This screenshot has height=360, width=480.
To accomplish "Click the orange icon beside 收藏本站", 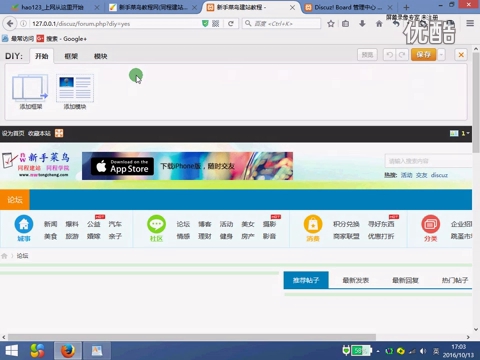I will point(59,133).
